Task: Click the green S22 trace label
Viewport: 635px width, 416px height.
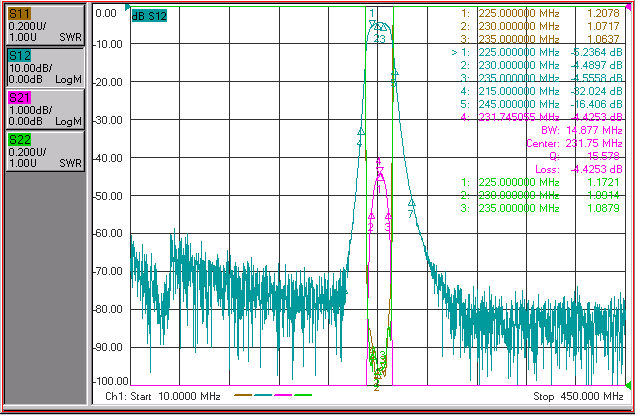Action: tap(19, 140)
